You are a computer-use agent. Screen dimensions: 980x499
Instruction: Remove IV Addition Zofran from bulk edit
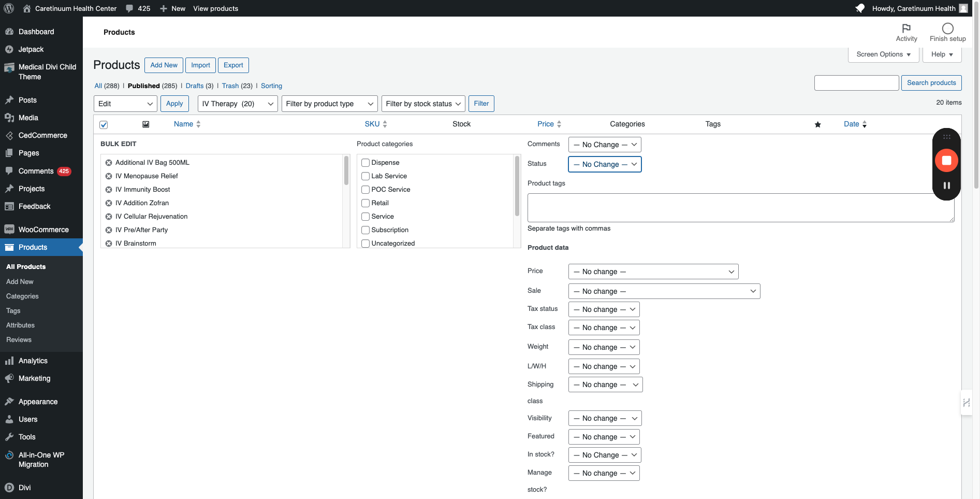[x=109, y=203]
